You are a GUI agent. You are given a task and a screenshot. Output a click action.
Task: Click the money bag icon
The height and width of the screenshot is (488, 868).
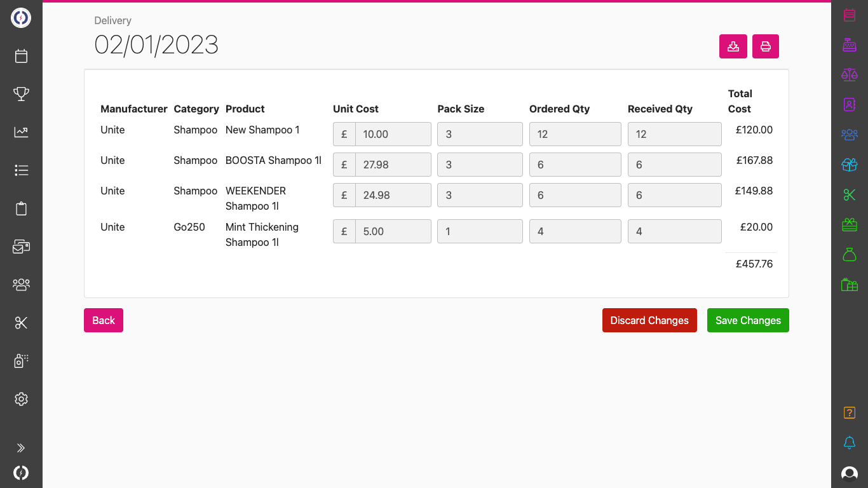pos(850,254)
